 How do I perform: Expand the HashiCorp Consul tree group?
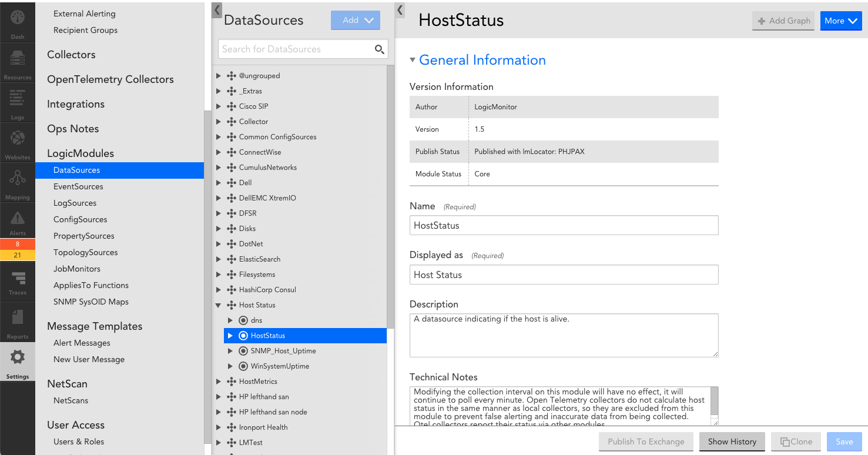click(x=219, y=290)
